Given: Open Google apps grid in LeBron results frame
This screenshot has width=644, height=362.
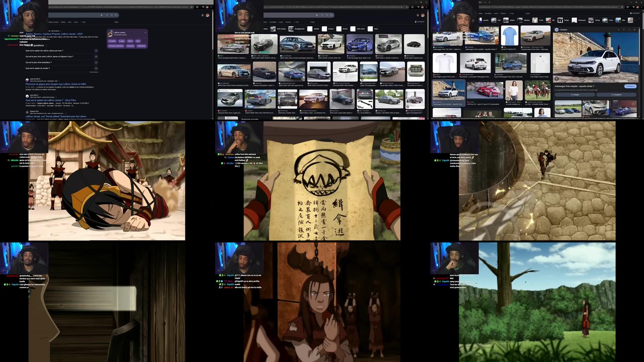Looking at the screenshot, I should coord(202,15).
